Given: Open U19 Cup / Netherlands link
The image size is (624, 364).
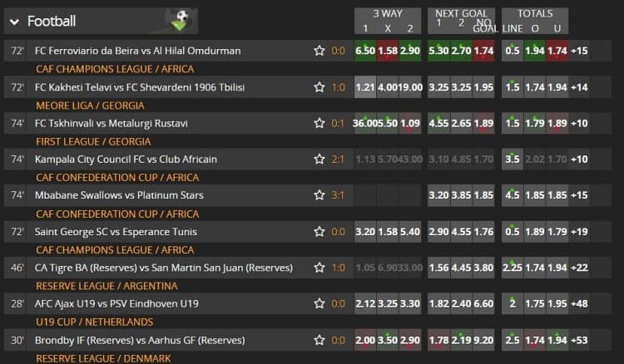Looking at the screenshot, I should (x=95, y=322).
